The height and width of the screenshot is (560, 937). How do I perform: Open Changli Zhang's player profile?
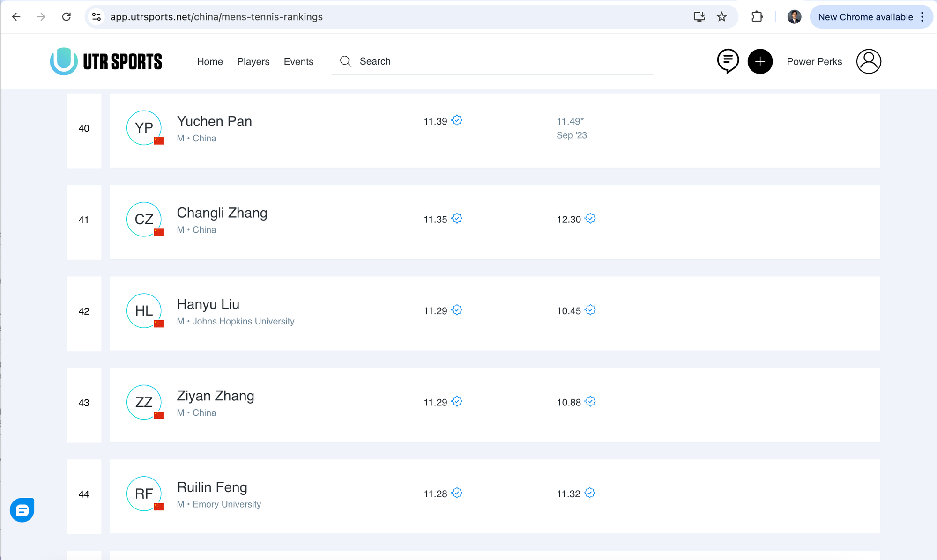point(222,213)
